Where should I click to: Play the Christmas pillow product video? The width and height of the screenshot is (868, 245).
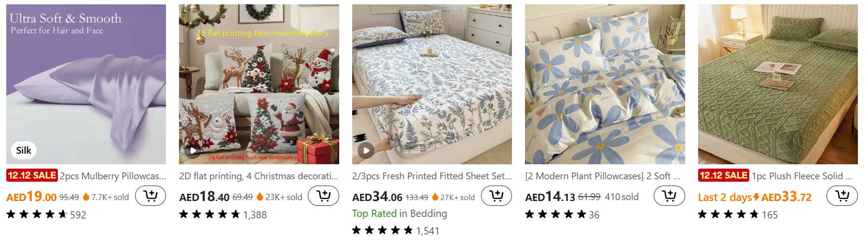(x=193, y=150)
